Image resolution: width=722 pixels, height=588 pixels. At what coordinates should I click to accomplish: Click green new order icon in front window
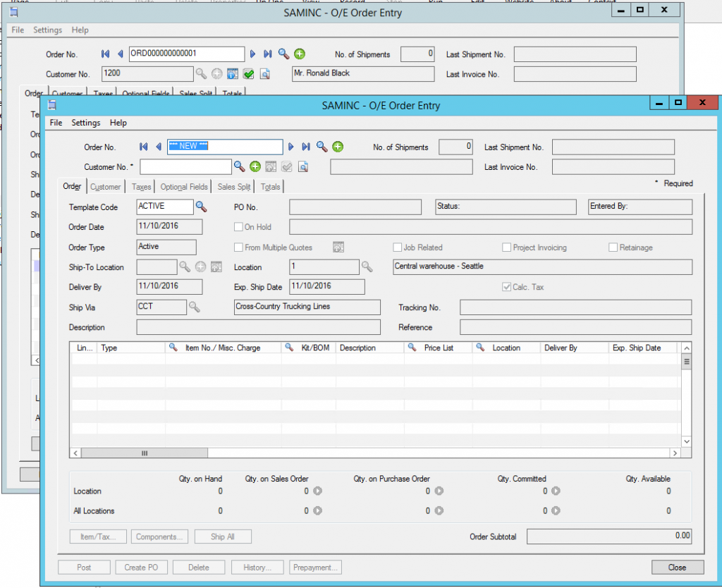click(338, 147)
